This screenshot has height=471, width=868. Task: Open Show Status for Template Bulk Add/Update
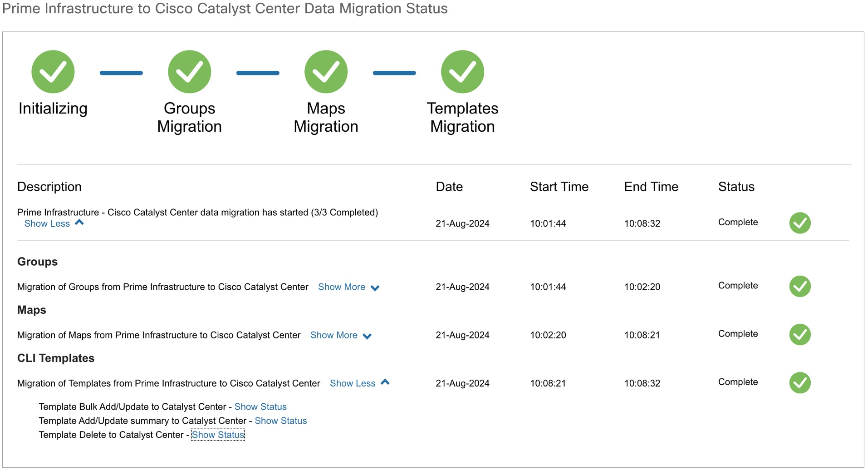tap(260, 407)
